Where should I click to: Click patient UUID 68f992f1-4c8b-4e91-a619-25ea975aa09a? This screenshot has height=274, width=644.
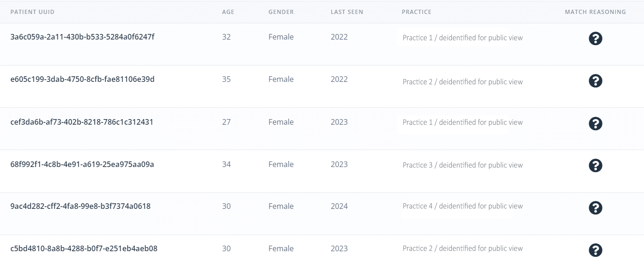82,165
